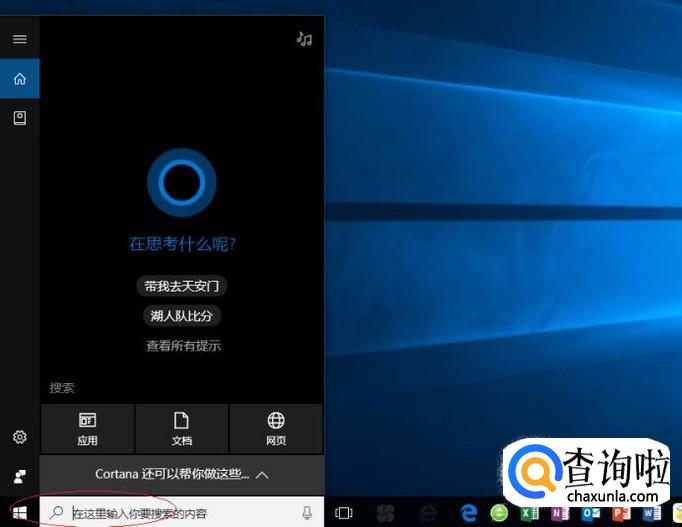Open Cortana Home tab
Viewport: 682px width, 527px height.
click(x=20, y=79)
